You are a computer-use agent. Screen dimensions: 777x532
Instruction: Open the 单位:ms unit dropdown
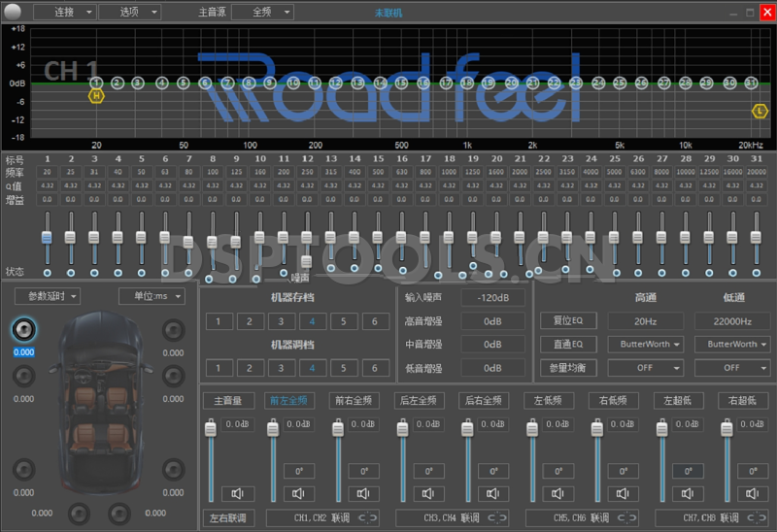point(152,296)
